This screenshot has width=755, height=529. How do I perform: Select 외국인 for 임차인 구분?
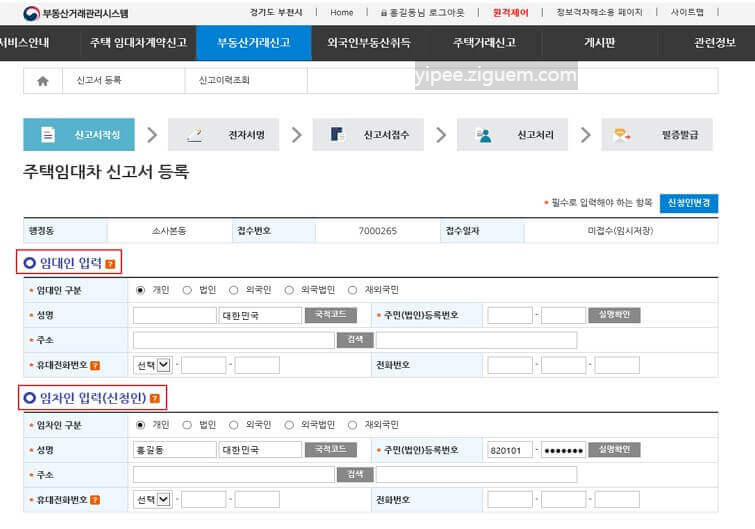click(234, 425)
